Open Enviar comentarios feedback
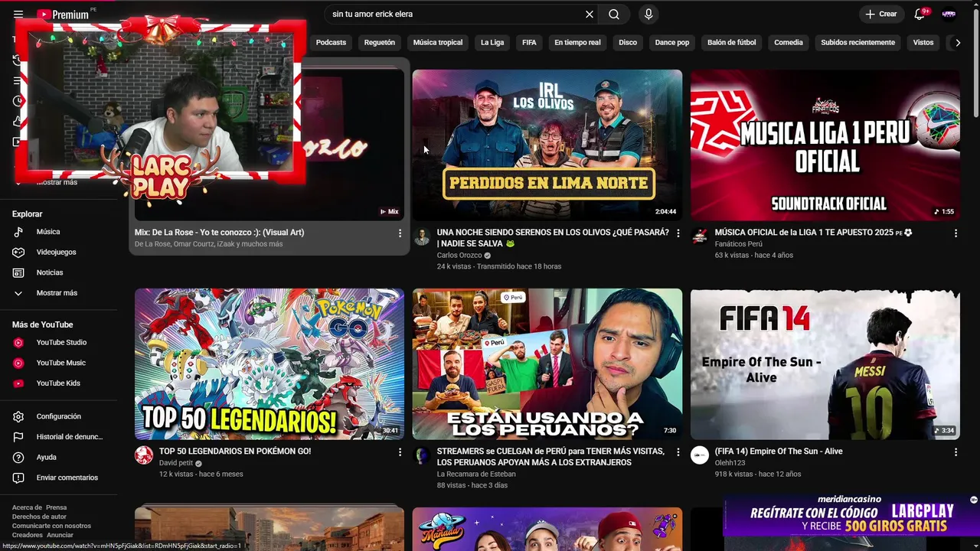 coord(59,478)
